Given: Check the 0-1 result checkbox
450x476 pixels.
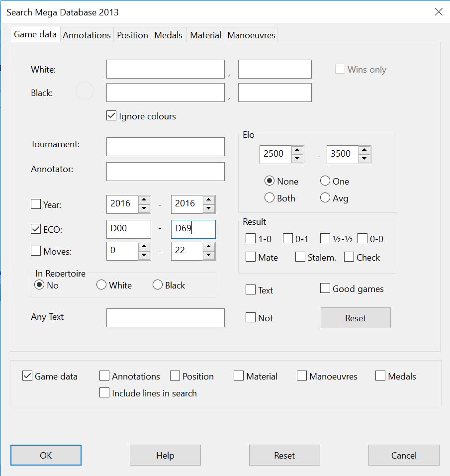Looking at the screenshot, I should tap(288, 239).
